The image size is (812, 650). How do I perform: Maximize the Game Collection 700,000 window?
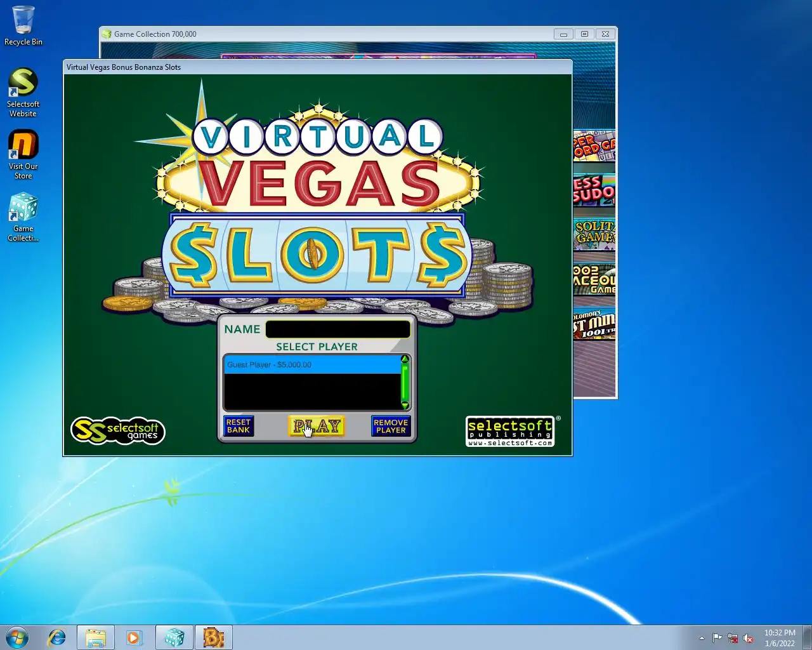tap(584, 34)
